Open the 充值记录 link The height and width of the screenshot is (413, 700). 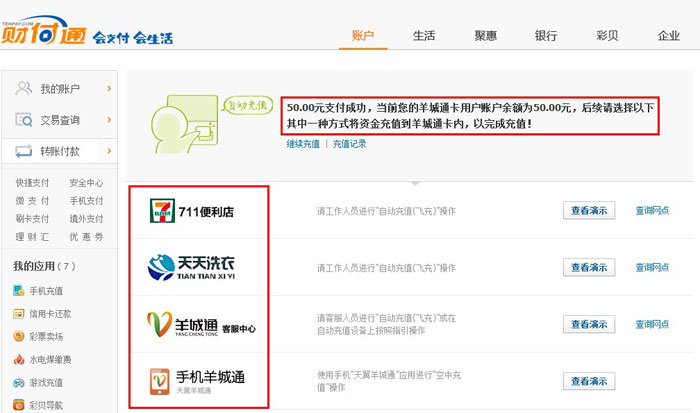(x=349, y=144)
